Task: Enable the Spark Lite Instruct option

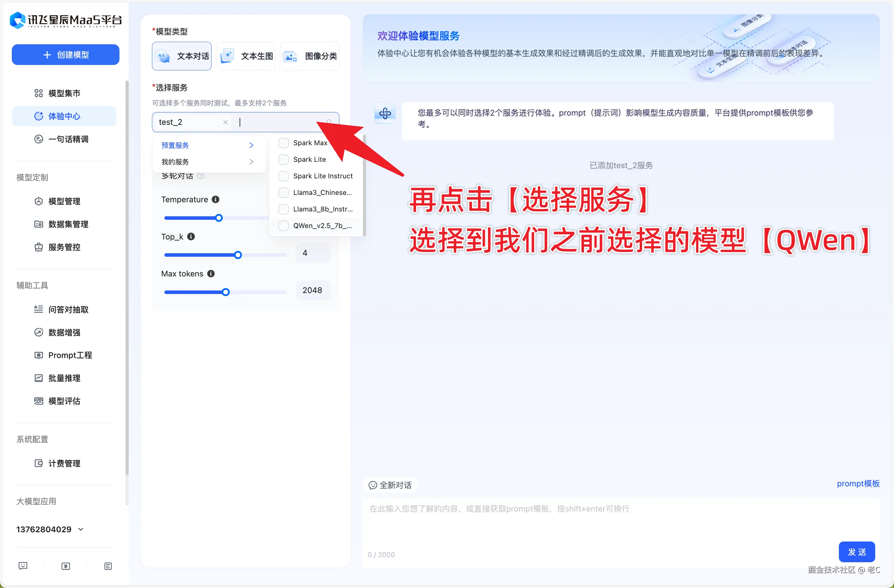Action: tap(283, 176)
